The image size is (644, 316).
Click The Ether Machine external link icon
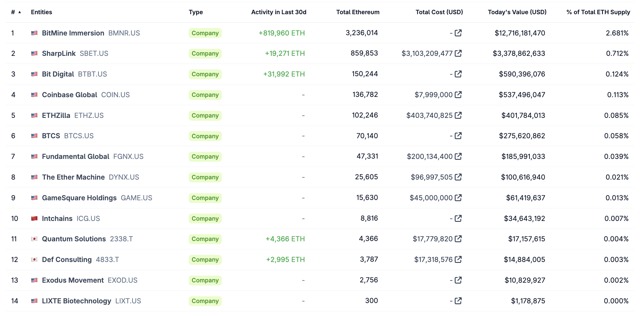pos(458,177)
